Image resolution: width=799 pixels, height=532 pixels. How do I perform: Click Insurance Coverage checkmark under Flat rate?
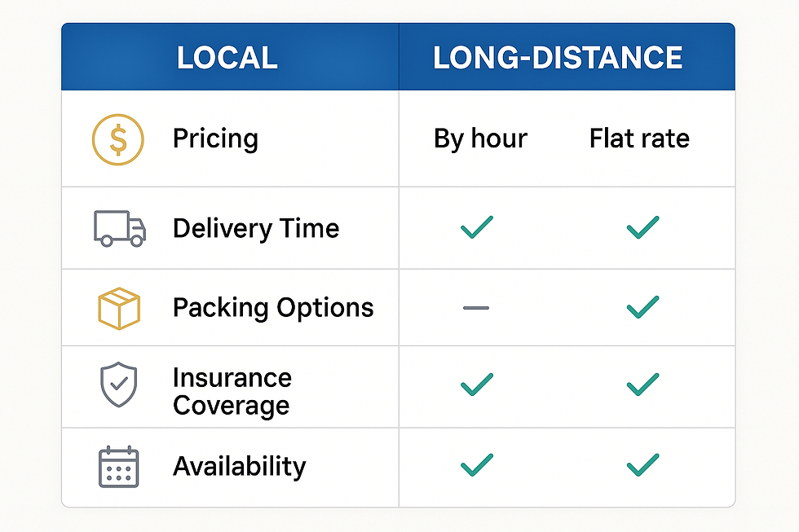(x=642, y=385)
